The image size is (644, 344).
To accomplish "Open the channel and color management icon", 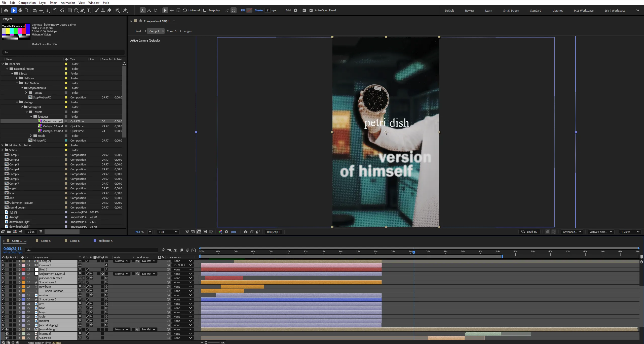I will tap(220, 232).
